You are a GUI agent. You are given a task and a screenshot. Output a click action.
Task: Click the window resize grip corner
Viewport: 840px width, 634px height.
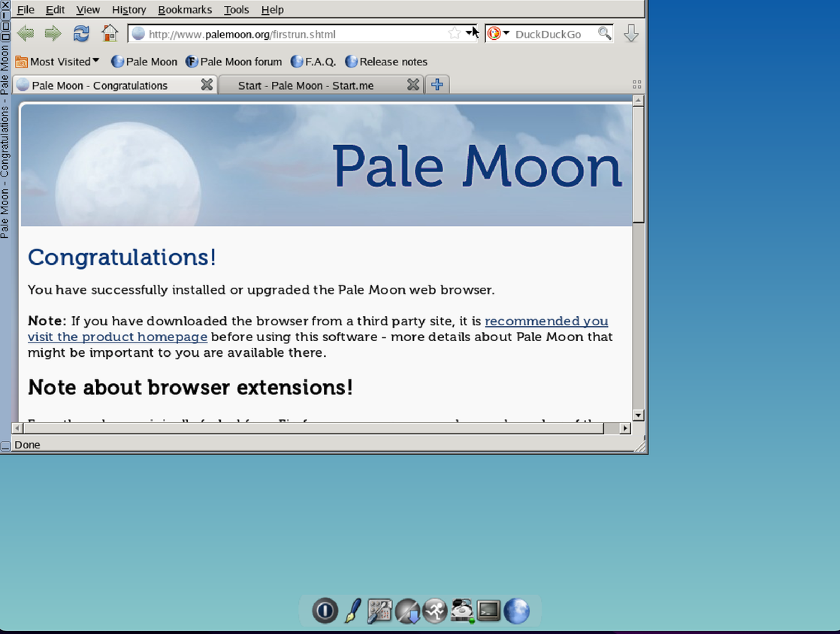pyautogui.click(x=640, y=445)
